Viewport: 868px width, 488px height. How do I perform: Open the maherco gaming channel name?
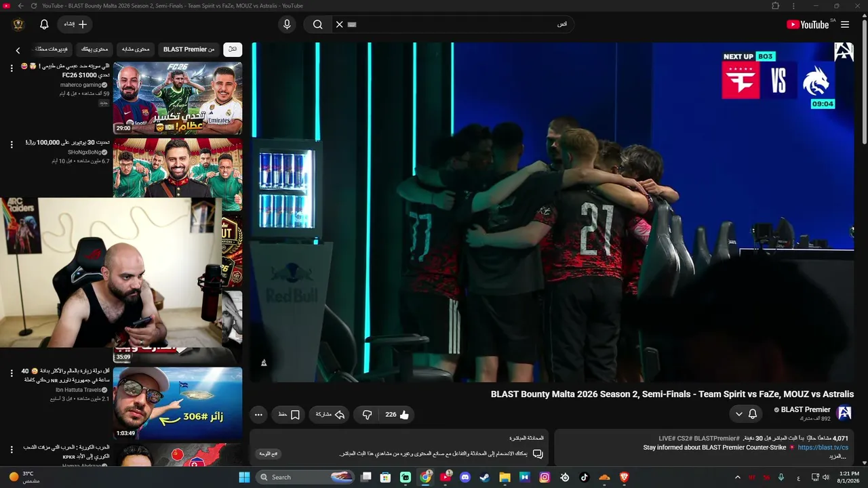pyautogui.click(x=81, y=85)
